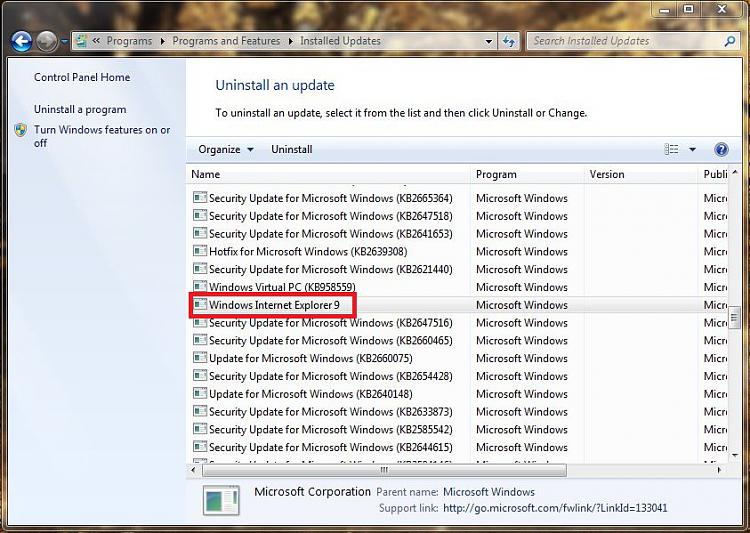The height and width of the screenshot is (533, 750).
Task: Click the icon beside Security Update KB2647516
Action: [x=200, y=322]
